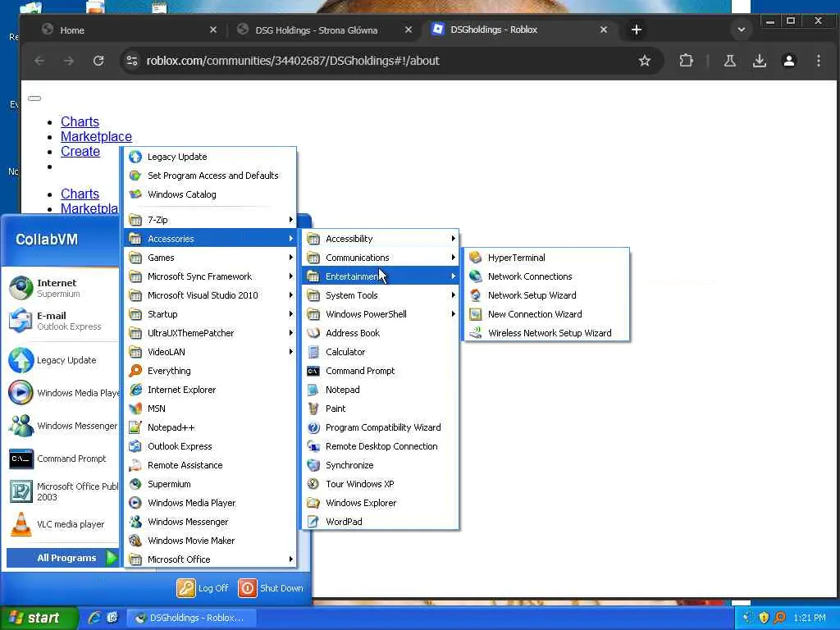
Task: Open Supermium from programs list
Action: point(210,484)
